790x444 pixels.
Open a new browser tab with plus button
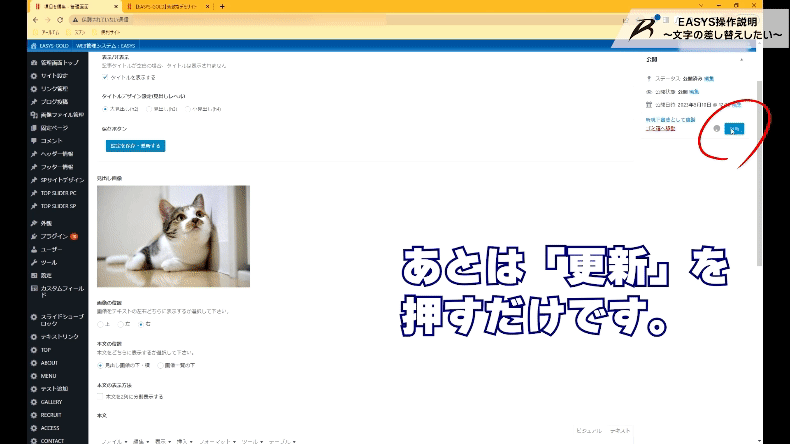(x=222, y=7)
